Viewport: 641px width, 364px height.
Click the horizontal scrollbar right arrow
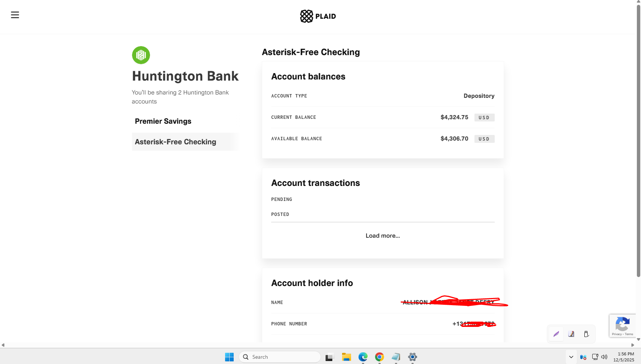(x=633, y=345)
